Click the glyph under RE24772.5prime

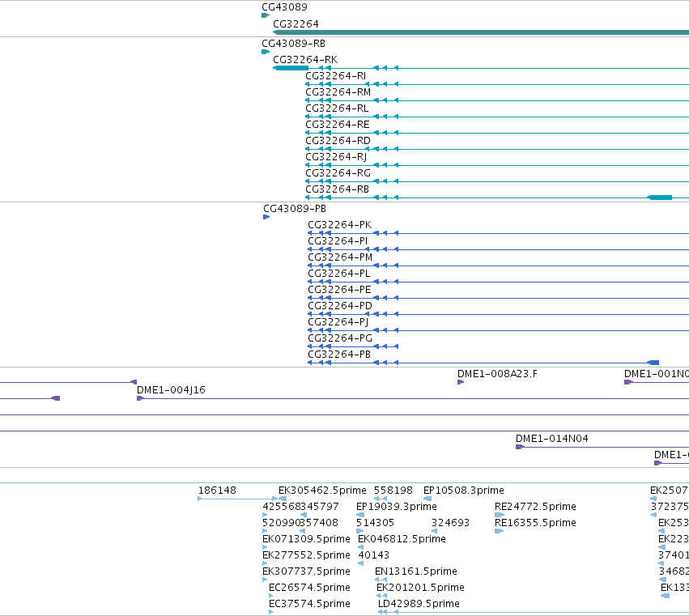click(500, 515)
